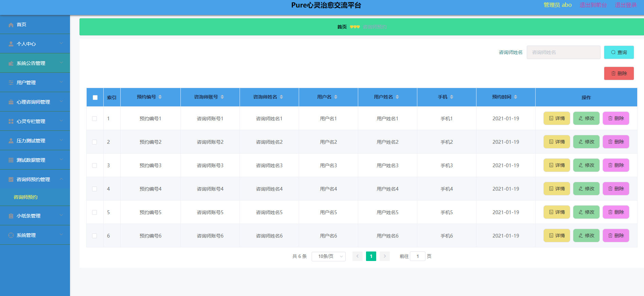This screenshot has height=296, width=644.
Task: Click the icon beside 压力测试管理
Action: (11, 141)
